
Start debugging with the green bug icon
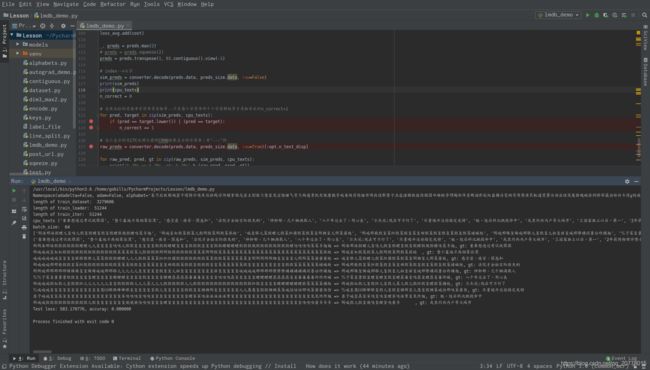point(597,15)
